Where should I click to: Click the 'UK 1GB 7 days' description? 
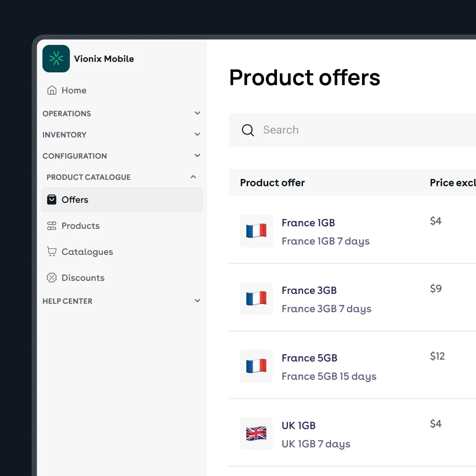pos(316,444)
